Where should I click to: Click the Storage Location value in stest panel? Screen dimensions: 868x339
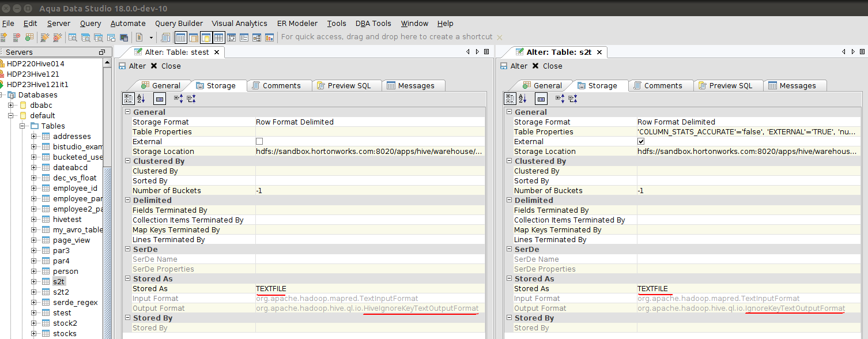(370, 151)
